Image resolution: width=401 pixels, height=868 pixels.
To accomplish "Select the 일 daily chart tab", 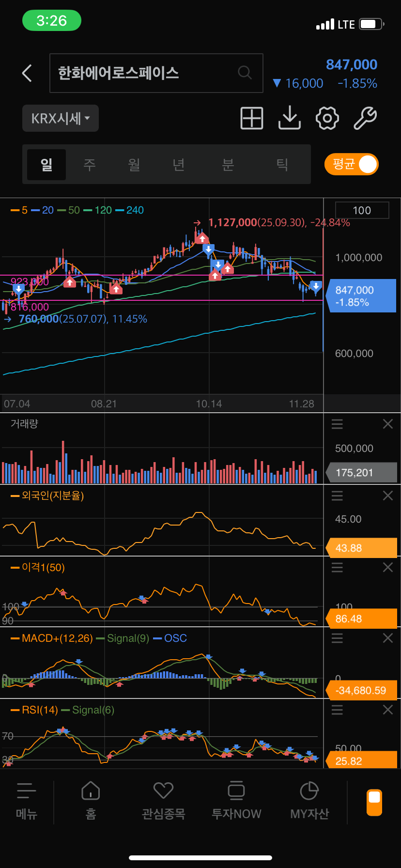I will pos(46,165).
